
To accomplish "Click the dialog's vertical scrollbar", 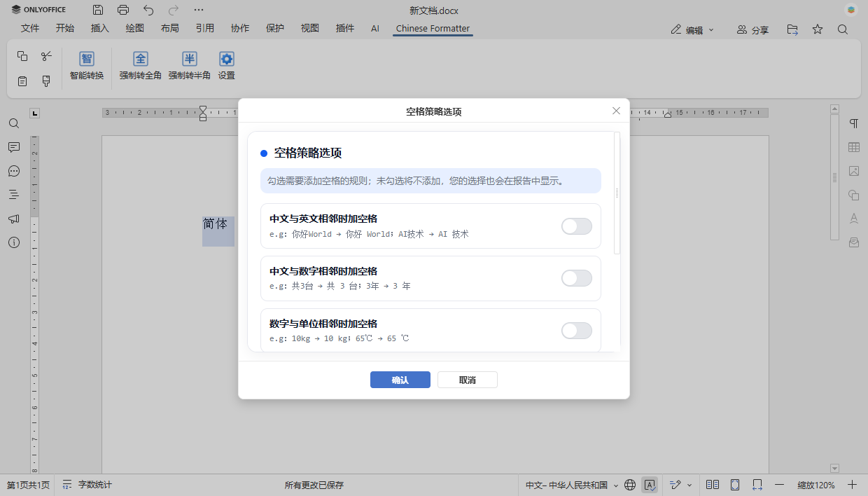I will point(617,193).
